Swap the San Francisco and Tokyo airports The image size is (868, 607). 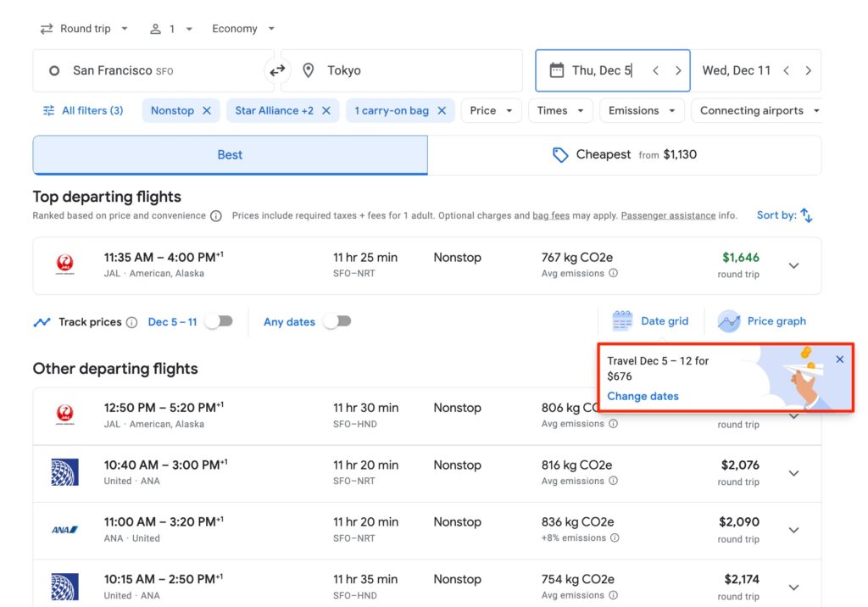click(x=277, y=70)
